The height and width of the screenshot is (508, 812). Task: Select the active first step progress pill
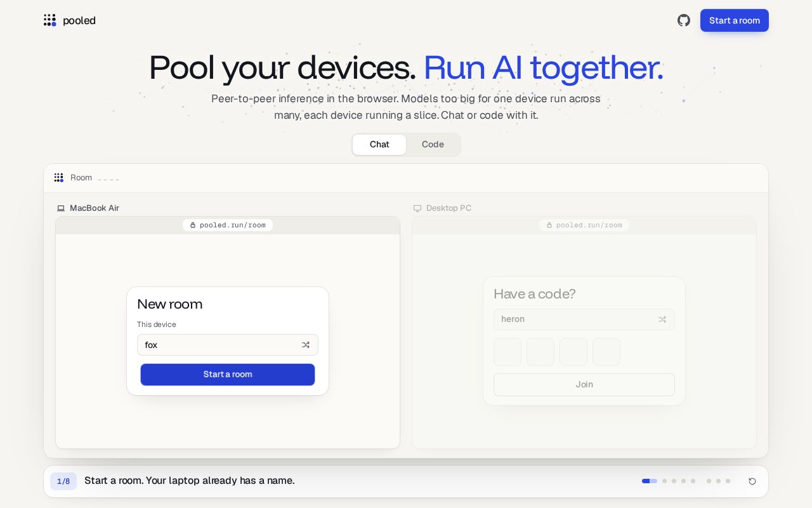click(650, 481)
